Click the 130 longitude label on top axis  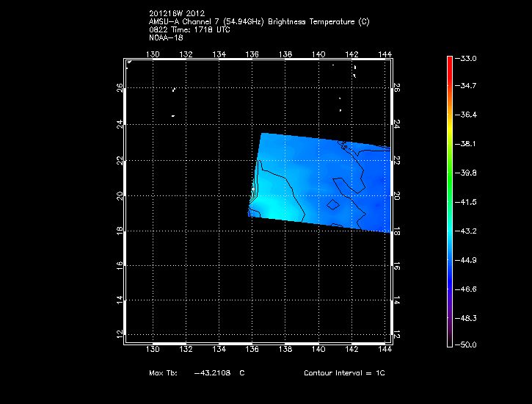(x=153, y=54)
